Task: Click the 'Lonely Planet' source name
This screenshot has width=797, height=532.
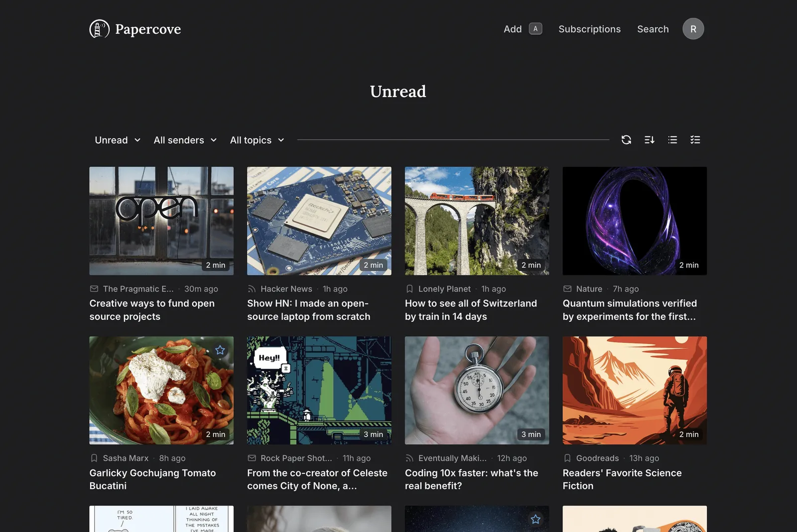Action: click(444, 289)
